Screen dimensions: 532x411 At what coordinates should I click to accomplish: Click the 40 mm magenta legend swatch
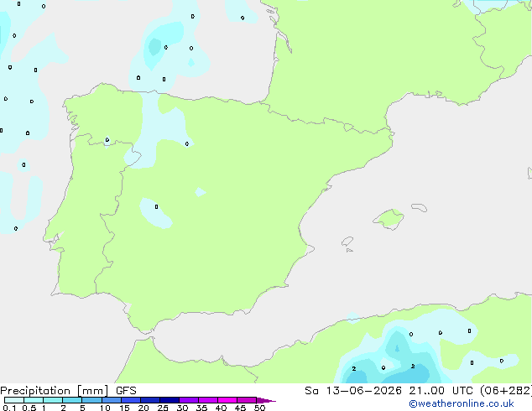point(227,400)
